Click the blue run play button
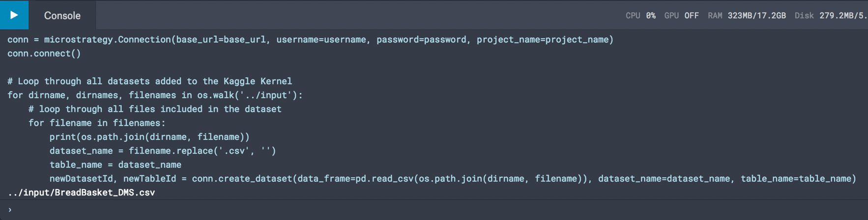Viewport: 868px width, 220px height. (14, 15)
